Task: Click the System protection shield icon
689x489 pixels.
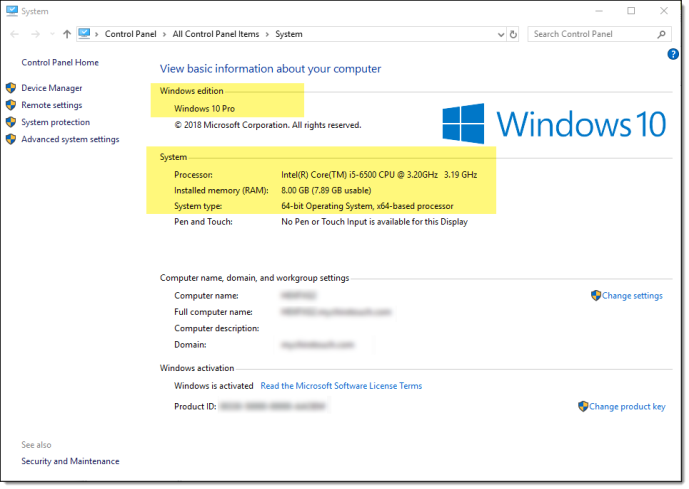Action: click(11, 122)
